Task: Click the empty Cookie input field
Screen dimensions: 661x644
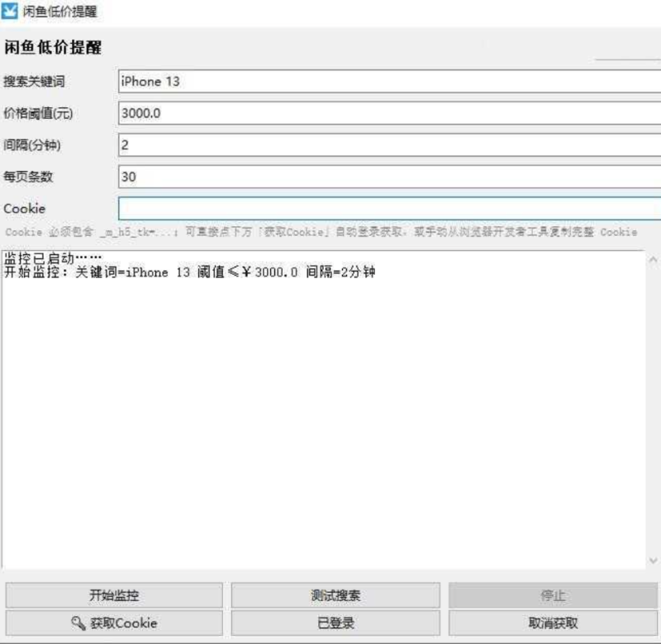Action: [389, 208]
